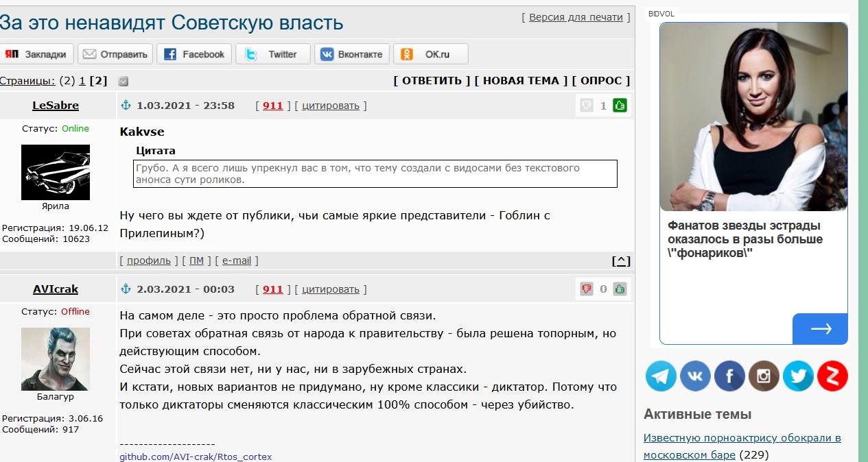Go to page 1 of the topic
Image resolution: width=868 pixels, height=462 pixels.
pos(82,80)
